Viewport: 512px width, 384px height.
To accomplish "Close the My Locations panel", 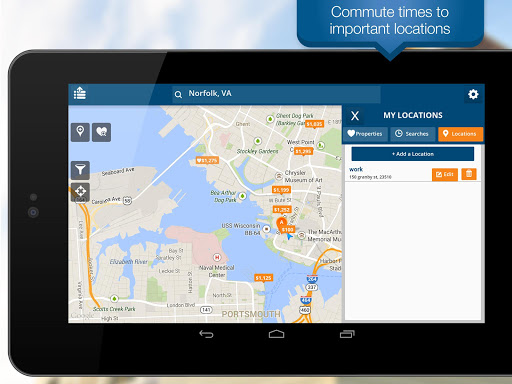I will tap(355, 116).
